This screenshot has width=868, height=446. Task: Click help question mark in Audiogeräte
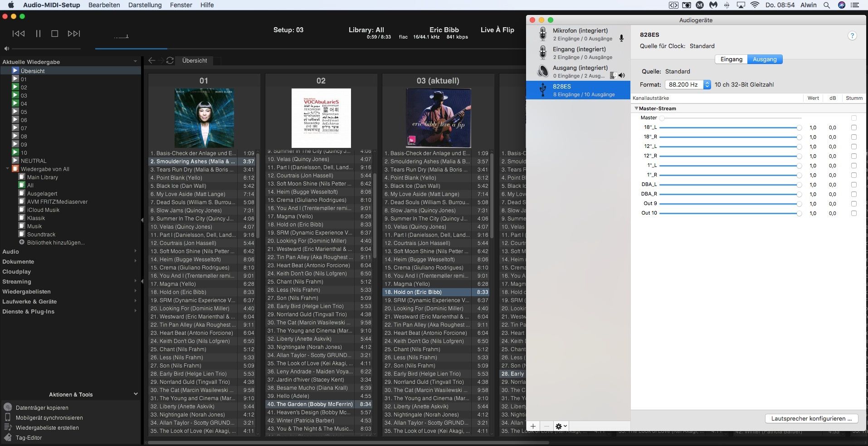click(x=852, y=36)
